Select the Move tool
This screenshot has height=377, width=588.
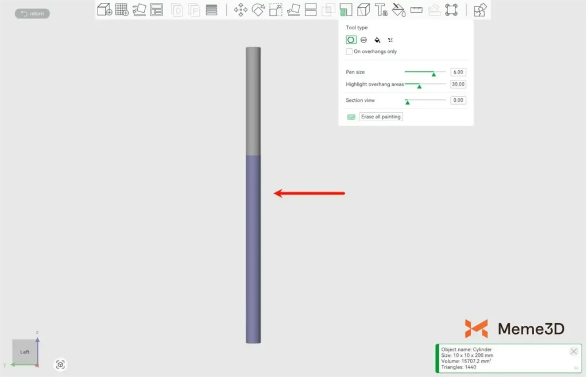pyautogui.click(x=241, y=10)
